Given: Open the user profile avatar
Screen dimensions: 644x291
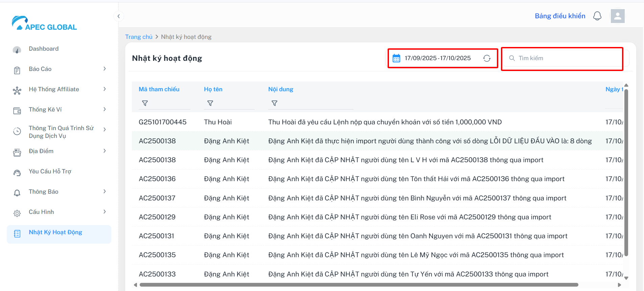Looking at the screenshot, I should click(617, 16).
